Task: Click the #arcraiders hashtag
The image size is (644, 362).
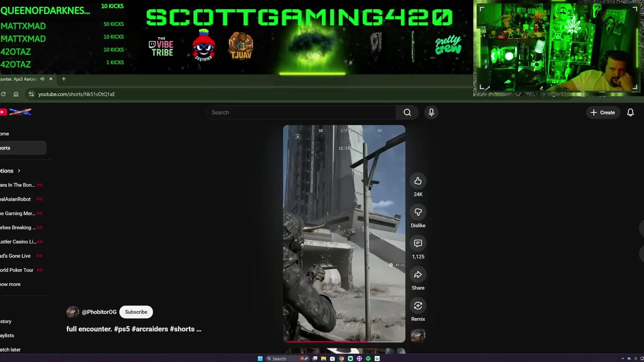Action: tap(150, 329)
